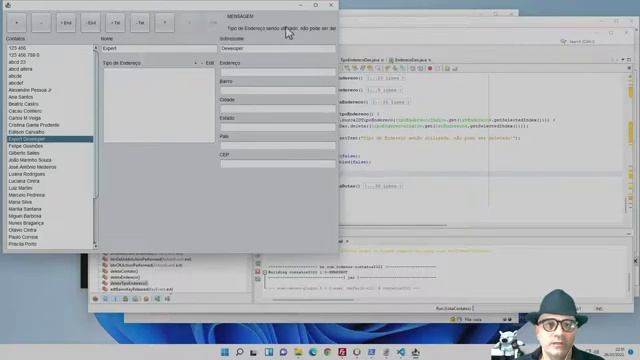Open the taskbar Chat icon
Viewport: 640px width, 360px height.
click(284, 352)
